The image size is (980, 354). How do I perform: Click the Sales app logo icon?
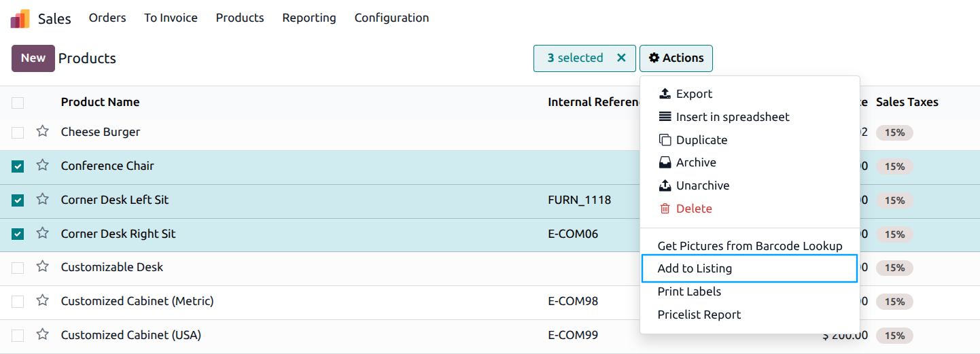tap(20, 18)
